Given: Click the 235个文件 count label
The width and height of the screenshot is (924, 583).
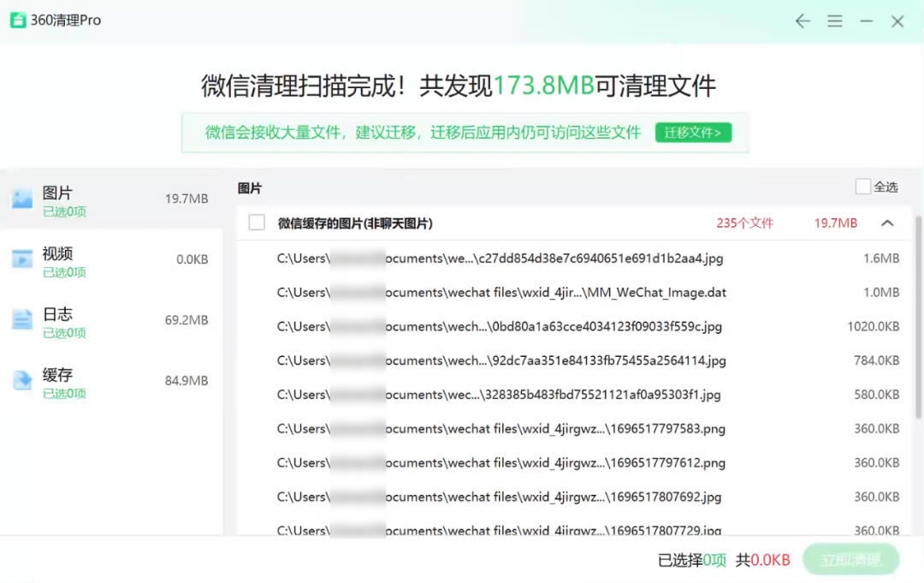Looking at the screenshot, I should coord(744,223).
